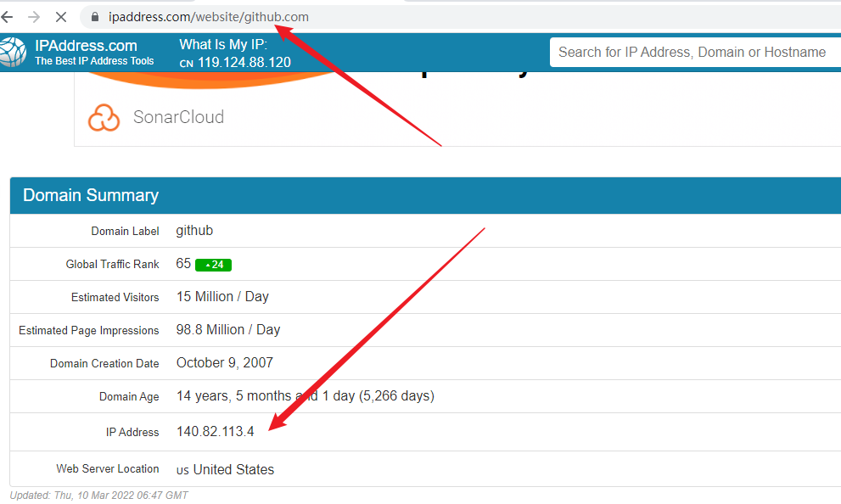Click the IP Address row label
841x504 pixels.
pos(132,432)
